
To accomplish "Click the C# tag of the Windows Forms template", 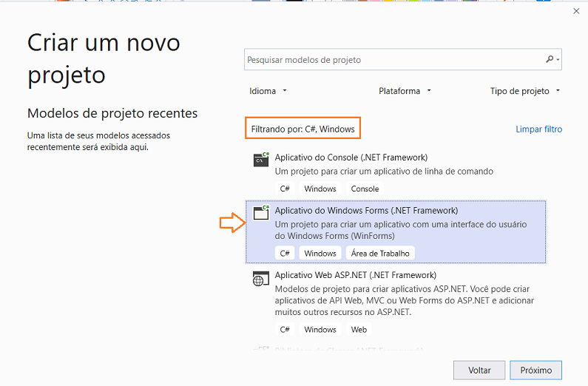I will click(x=285, y=254).
